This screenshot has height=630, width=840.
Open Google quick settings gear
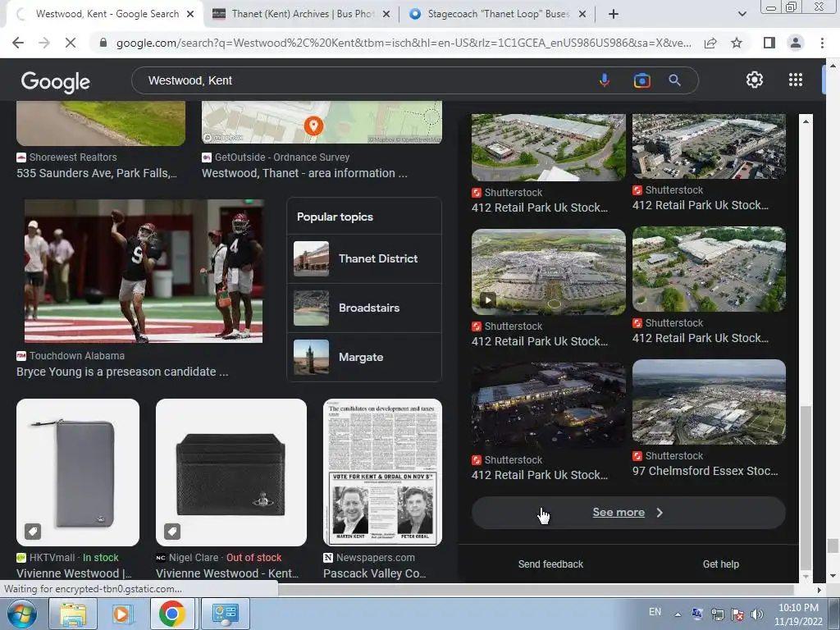[755, 80]
